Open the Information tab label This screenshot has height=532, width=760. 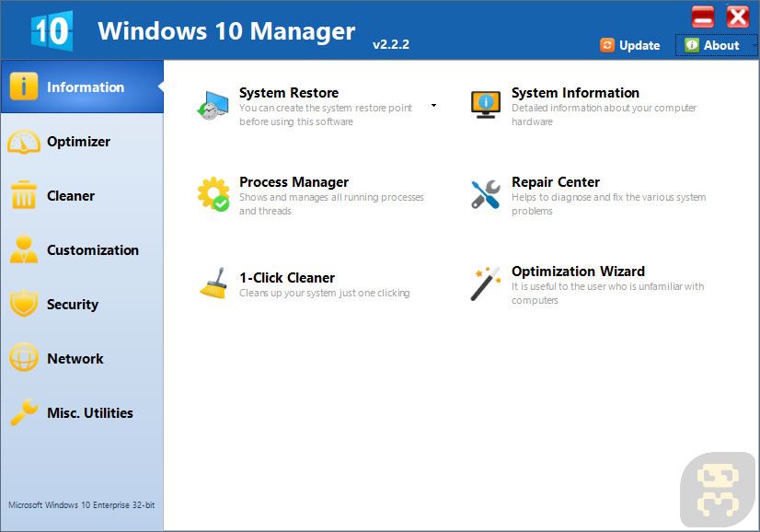[x=86, y=87]
